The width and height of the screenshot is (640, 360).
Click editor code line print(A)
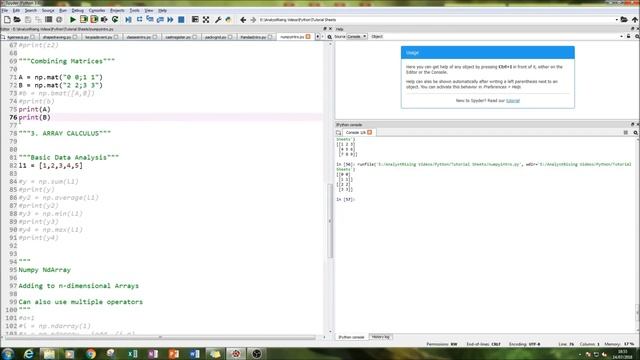point(35,109)
